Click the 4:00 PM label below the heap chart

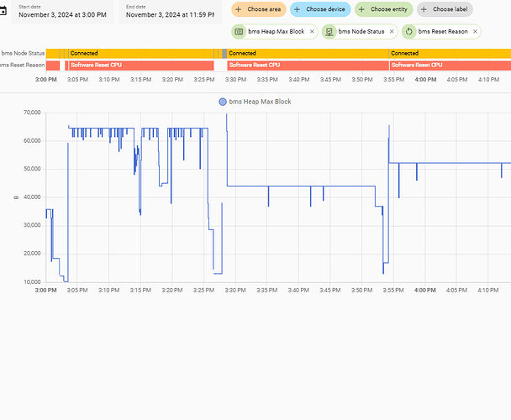pyautogui.click(x=425, y=291)
